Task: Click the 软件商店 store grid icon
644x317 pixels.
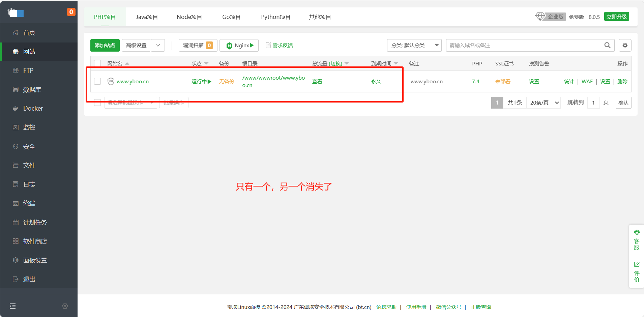Action: pos(16,241)
